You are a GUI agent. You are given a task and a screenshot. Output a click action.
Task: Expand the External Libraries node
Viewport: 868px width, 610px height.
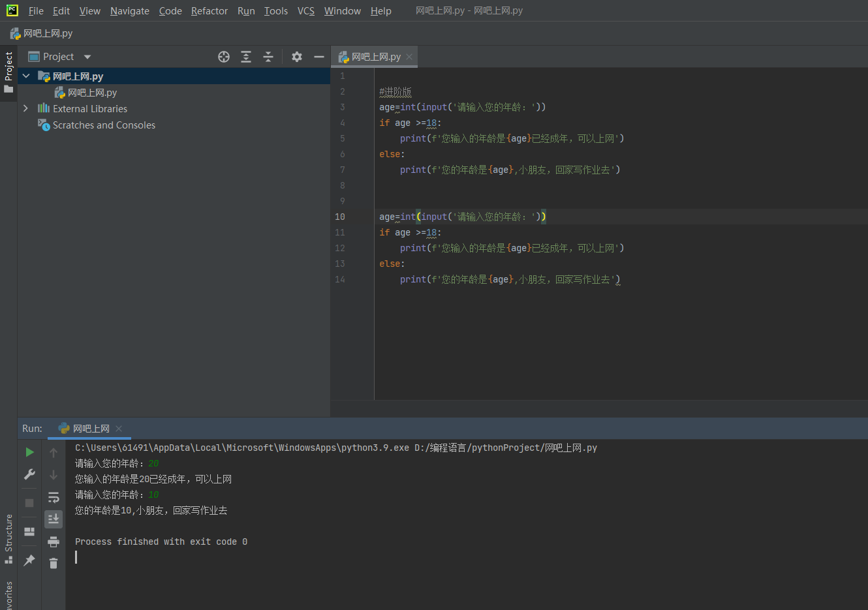tap(25, 108)
